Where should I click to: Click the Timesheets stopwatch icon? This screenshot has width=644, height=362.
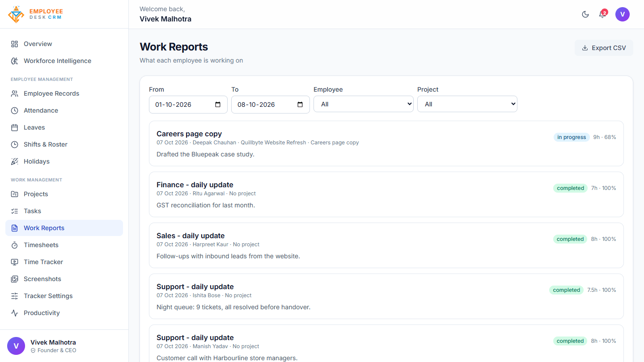tap(15, 245)
